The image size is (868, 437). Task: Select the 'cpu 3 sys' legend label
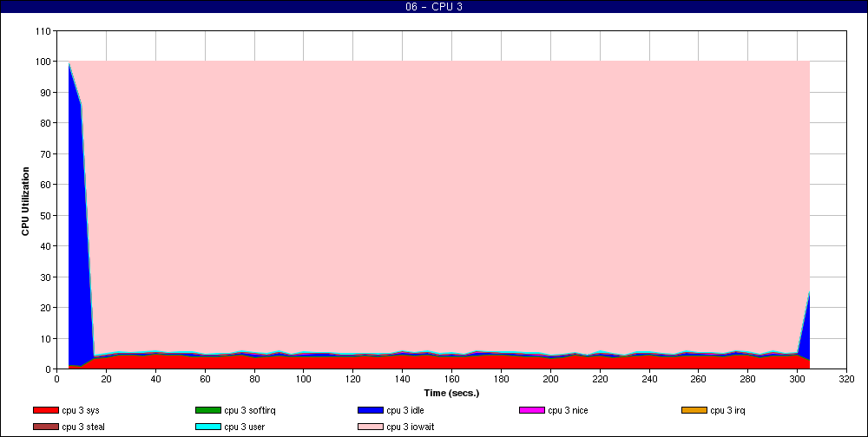(81, 410)
